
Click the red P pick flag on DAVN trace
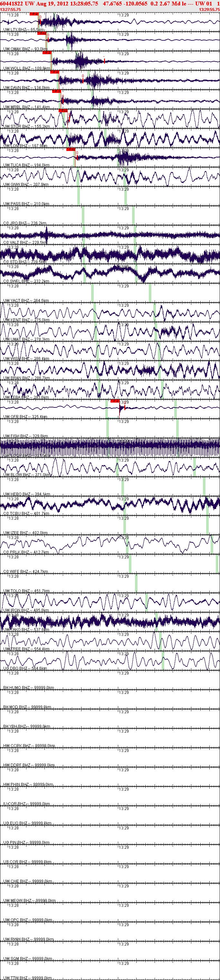pos(55,72)
